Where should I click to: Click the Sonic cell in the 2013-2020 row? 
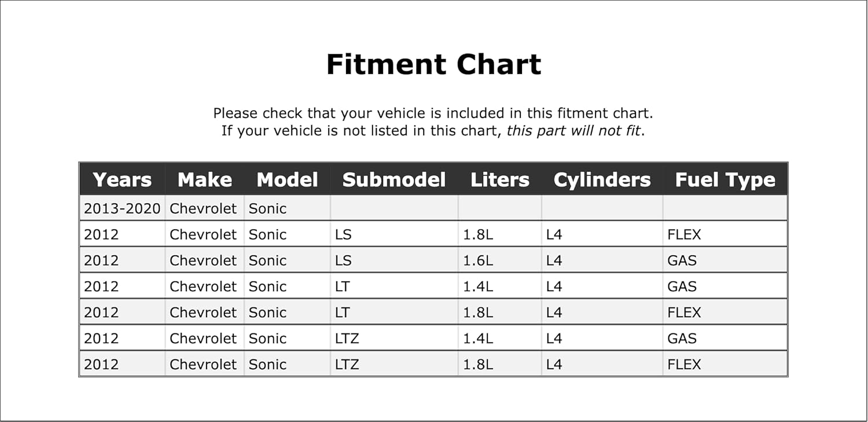coord(267,208)
